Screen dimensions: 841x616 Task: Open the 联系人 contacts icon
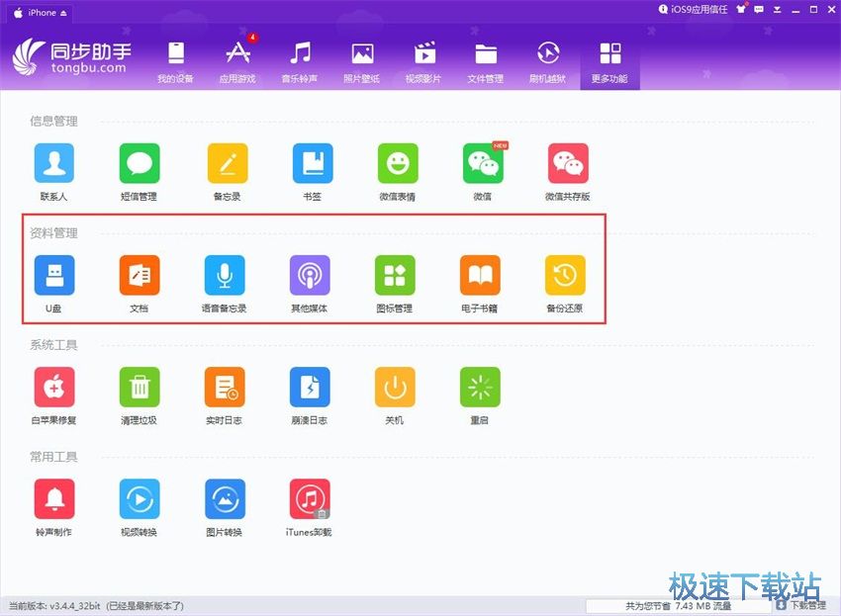pyautogui.click(x=54, y=163)
